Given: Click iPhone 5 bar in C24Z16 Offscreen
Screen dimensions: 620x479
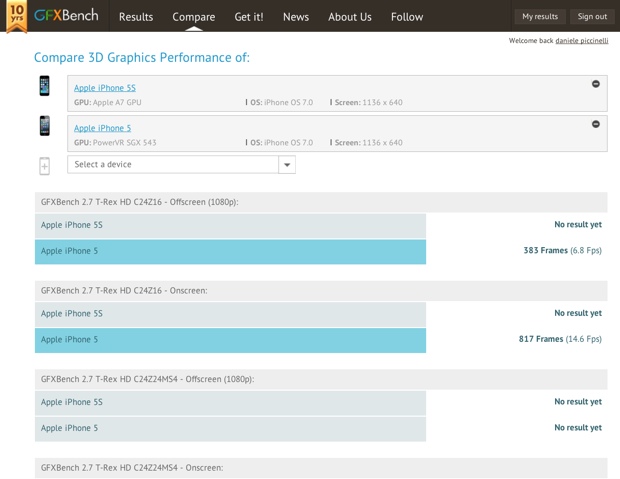Looking at the screenshot, I should click(x=231, y=252).
